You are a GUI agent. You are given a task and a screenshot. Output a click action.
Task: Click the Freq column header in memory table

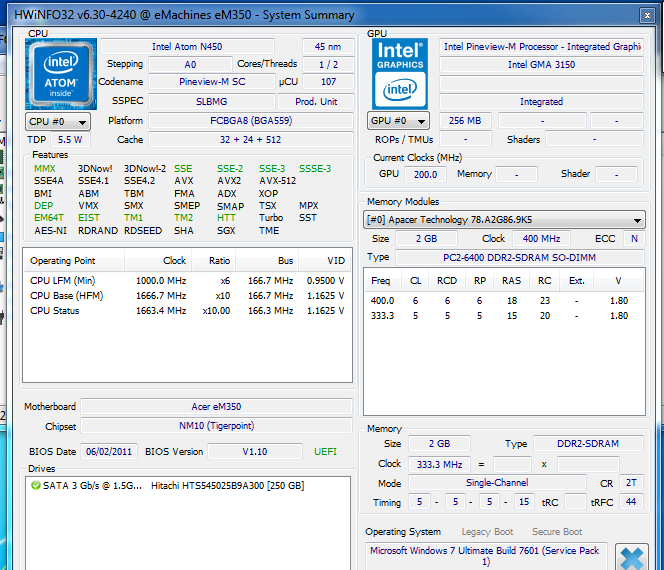click(x=380, y=281)
